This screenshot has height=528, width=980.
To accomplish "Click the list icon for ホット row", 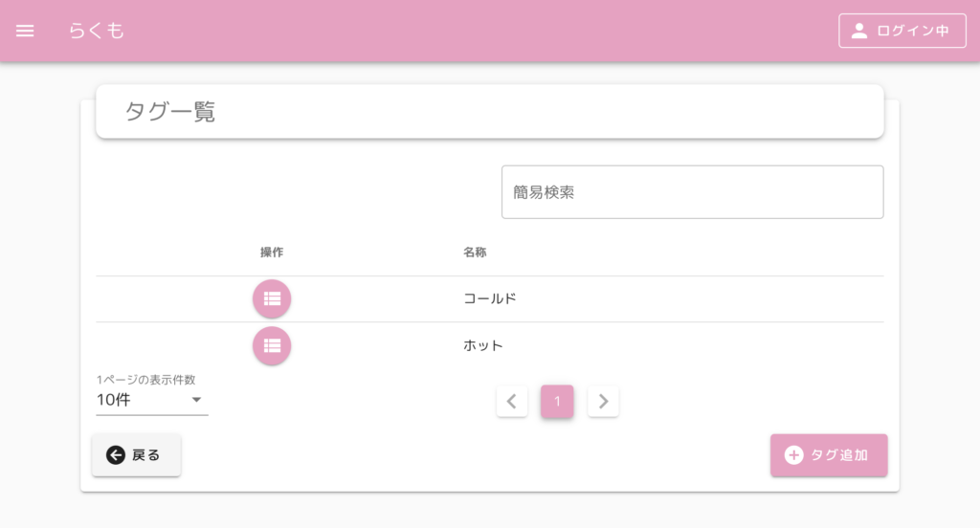I will (x=272, y=345).
